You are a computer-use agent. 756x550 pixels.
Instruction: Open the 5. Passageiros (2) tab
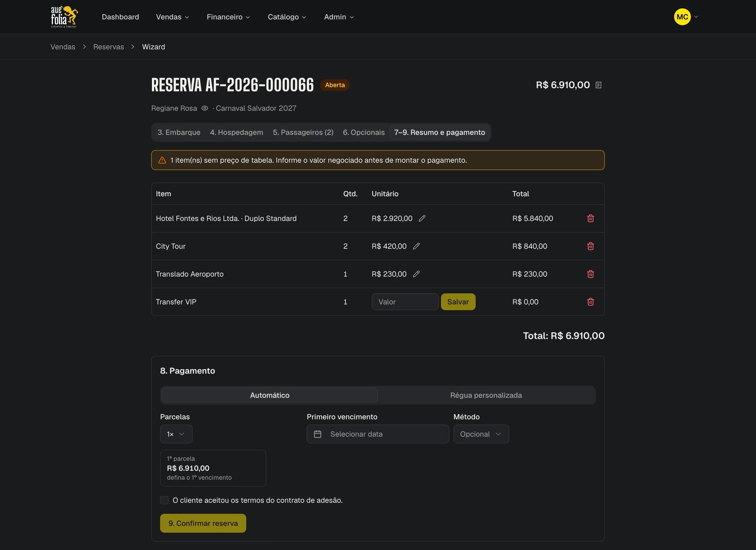click(303, 132)
